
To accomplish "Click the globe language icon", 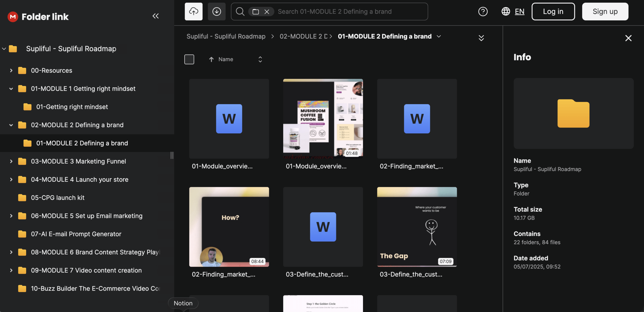I will tap(505, 12).
